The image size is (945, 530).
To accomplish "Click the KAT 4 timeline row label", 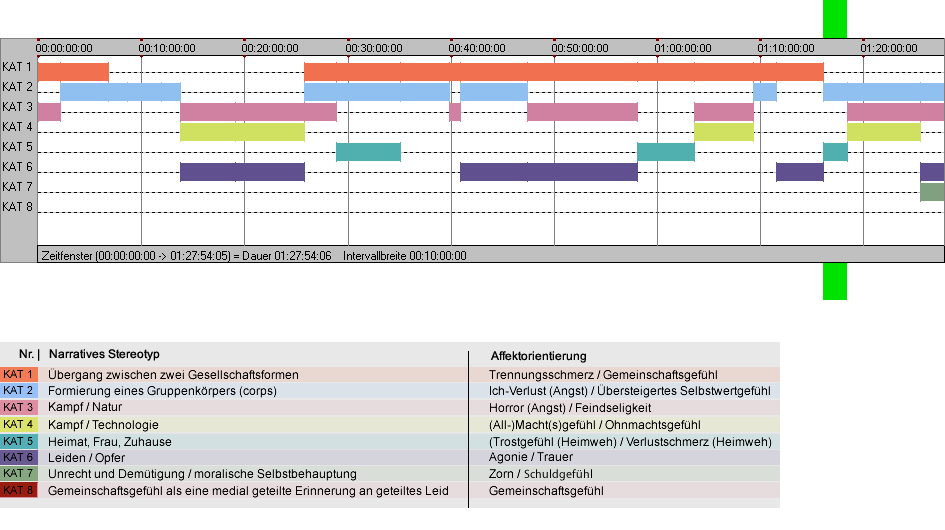I will pyautogui.click(x=17, y=127).
